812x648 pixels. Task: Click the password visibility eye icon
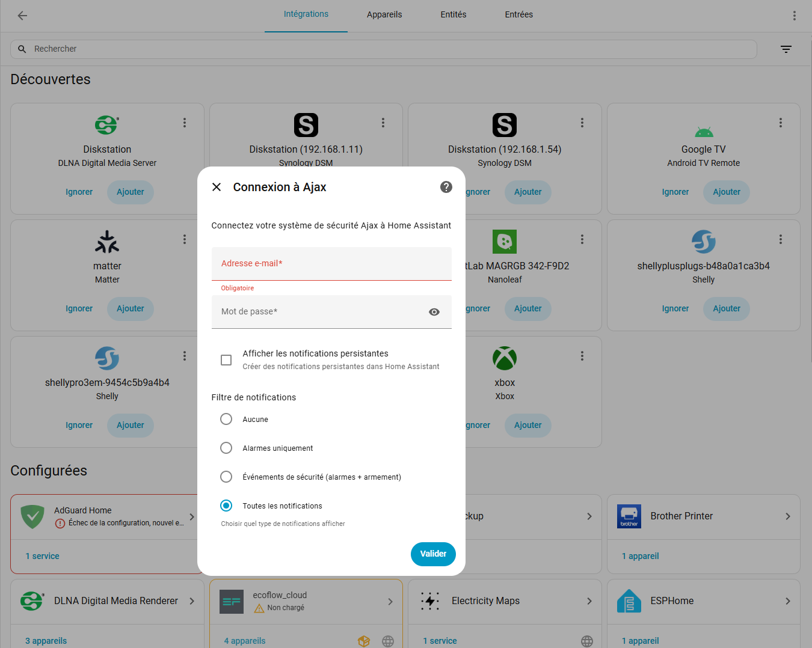tap(434, 312)
